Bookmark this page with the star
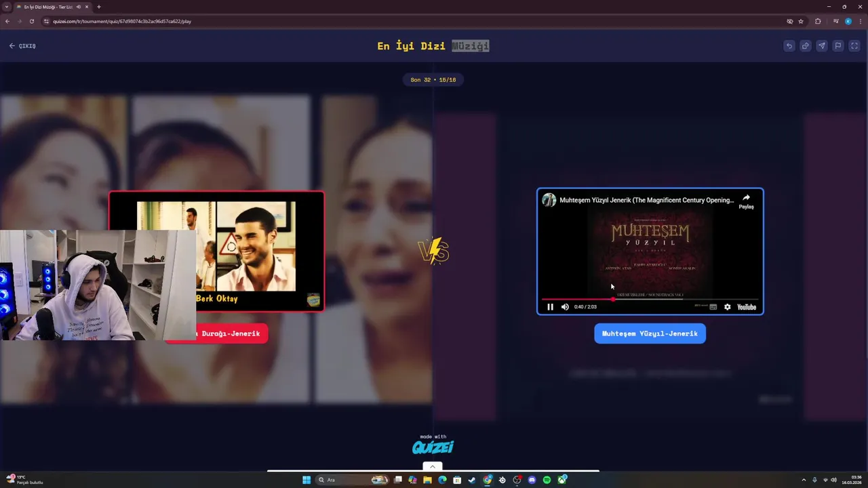This screenshot has width=868, height=488. click(801, 21)
